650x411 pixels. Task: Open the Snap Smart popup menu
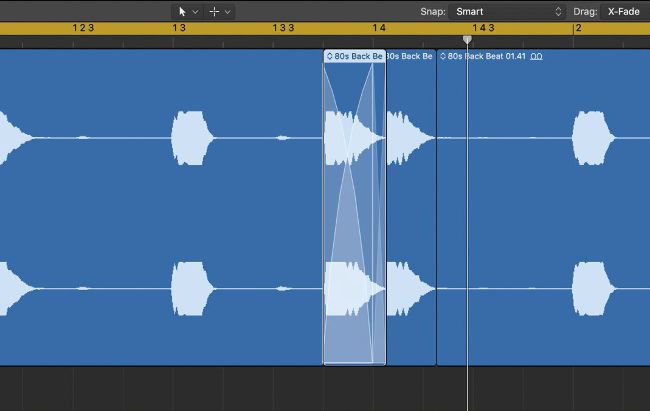click(x=509, y=12)
